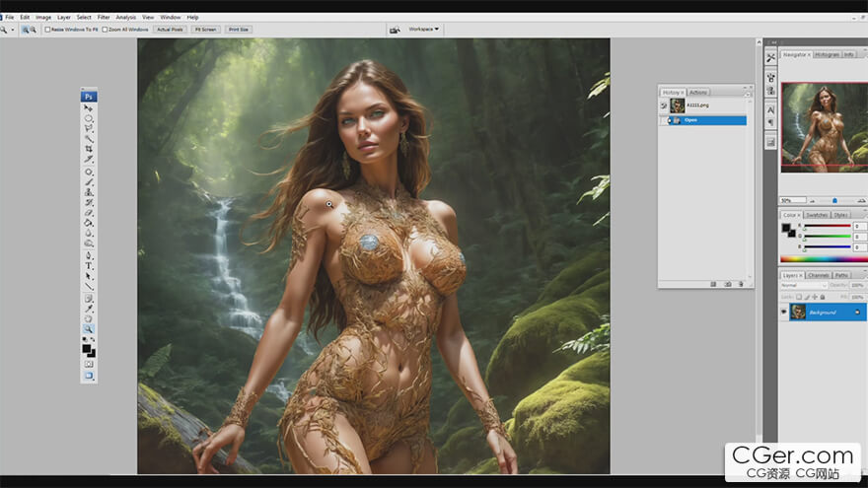
Task: Toggle visibility eye of Background layer
Action: pyautogui.click(x=783, y=313)
